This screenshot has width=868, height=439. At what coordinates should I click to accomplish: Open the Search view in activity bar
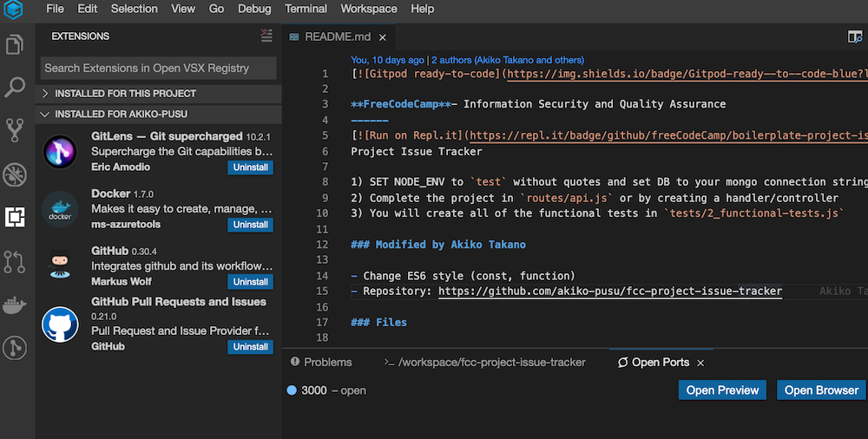[15, 88]
